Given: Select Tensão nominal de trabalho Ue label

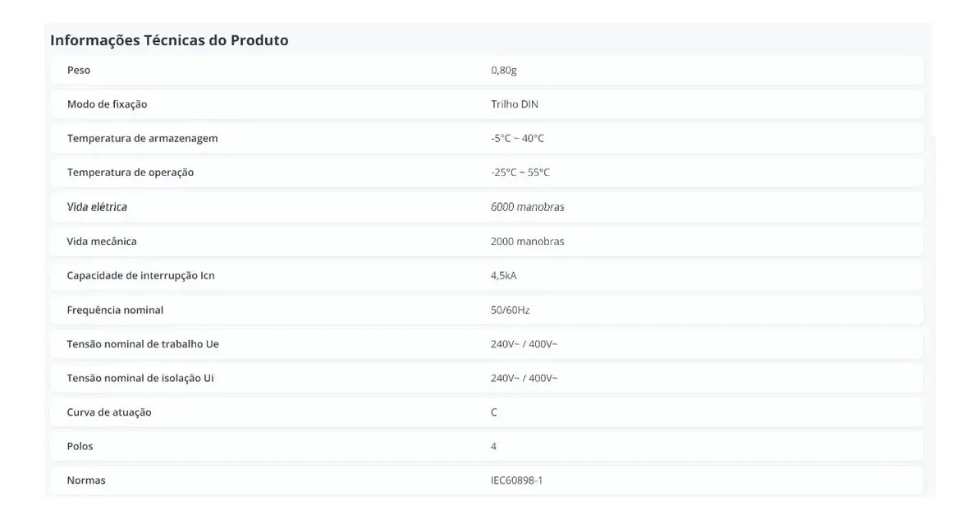Looking at the screenshot, I should 143,343.
